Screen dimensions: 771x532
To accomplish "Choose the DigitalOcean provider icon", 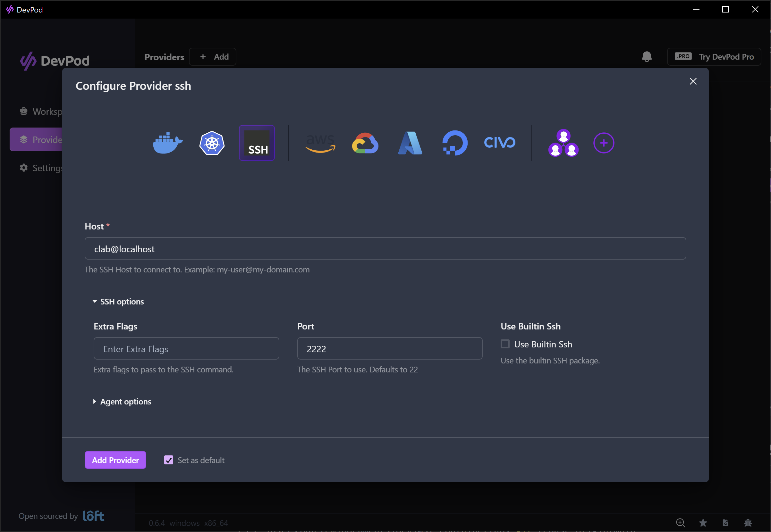I will tap(455, 143).
